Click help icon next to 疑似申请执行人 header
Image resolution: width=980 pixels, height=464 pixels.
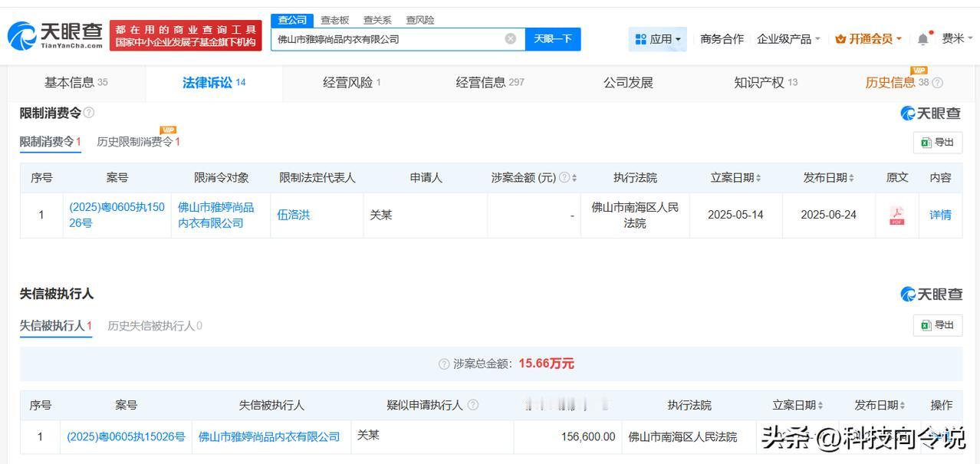(472, 405)
